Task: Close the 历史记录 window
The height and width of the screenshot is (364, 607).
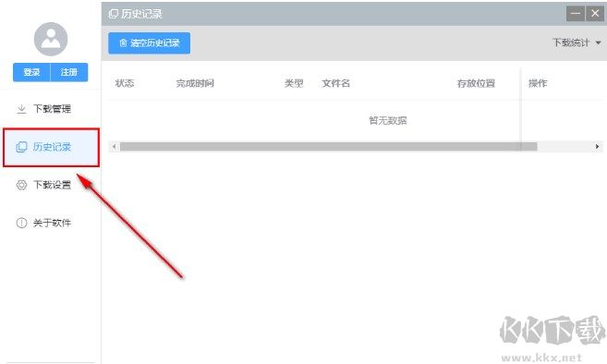Action: pos(595,14)
